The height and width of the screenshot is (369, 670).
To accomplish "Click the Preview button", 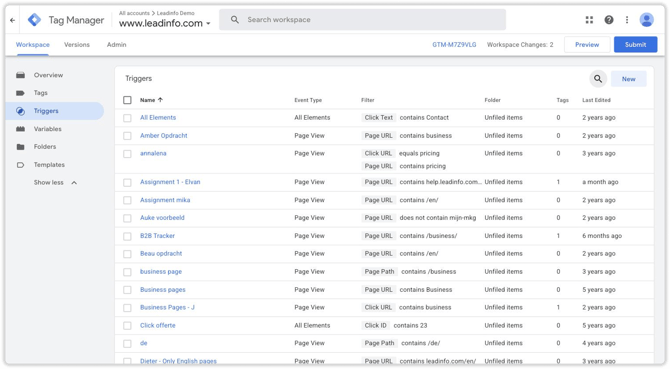I will coord(587,44).
